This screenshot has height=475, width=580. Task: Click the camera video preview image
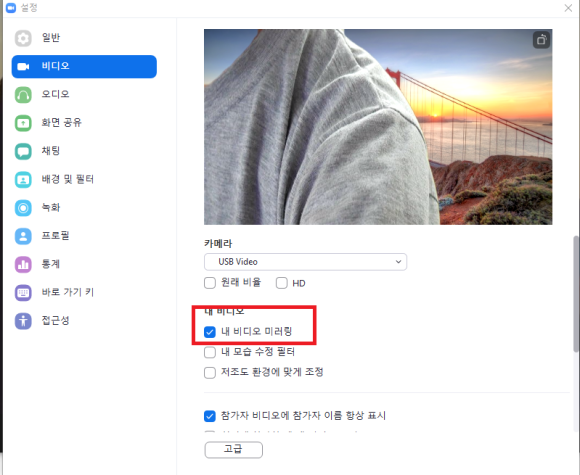[x=378, y=127]
